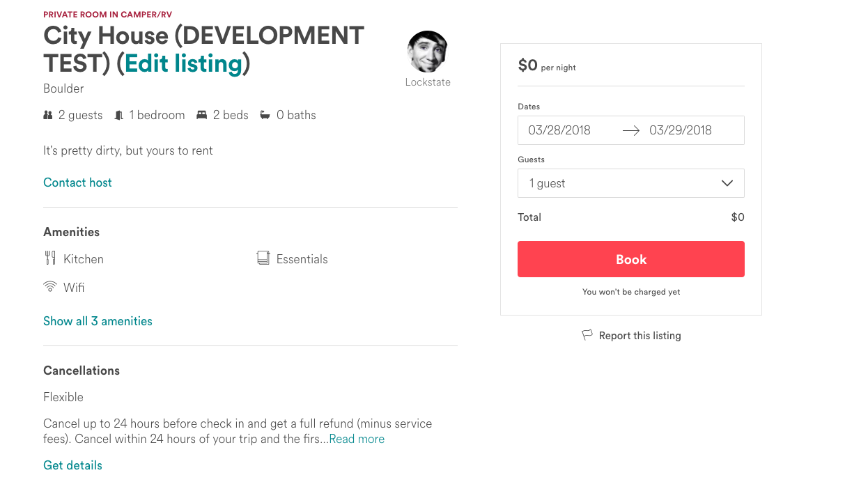Click the Wifi signal icon
Viewport: 868px width, 482px height.
coord(50,287)
